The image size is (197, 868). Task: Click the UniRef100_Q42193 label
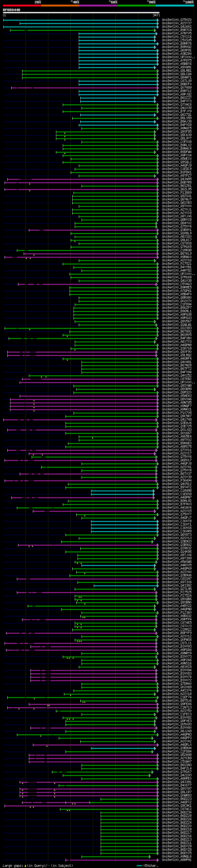[x=176, y=775]
